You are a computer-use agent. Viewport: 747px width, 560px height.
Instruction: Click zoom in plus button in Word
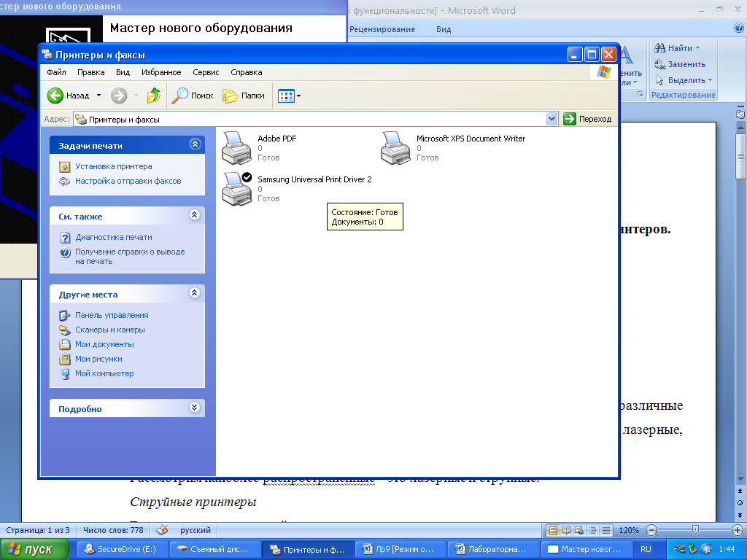click(737, 530)
